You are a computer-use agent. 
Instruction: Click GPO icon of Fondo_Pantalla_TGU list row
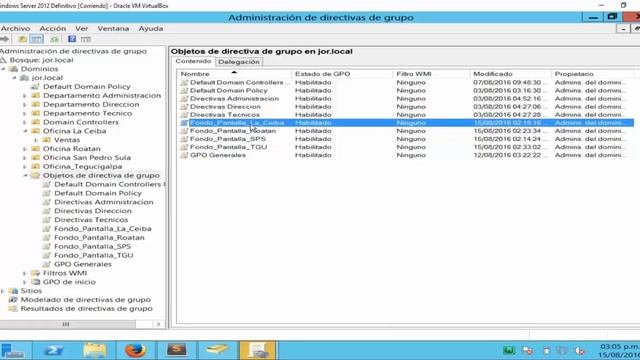point(184,147)
